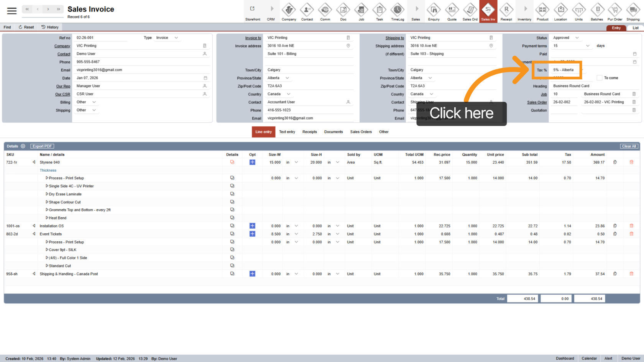Open the Status Approved dropdown
The height and width of the screenshot is (362, 644).
577,38
